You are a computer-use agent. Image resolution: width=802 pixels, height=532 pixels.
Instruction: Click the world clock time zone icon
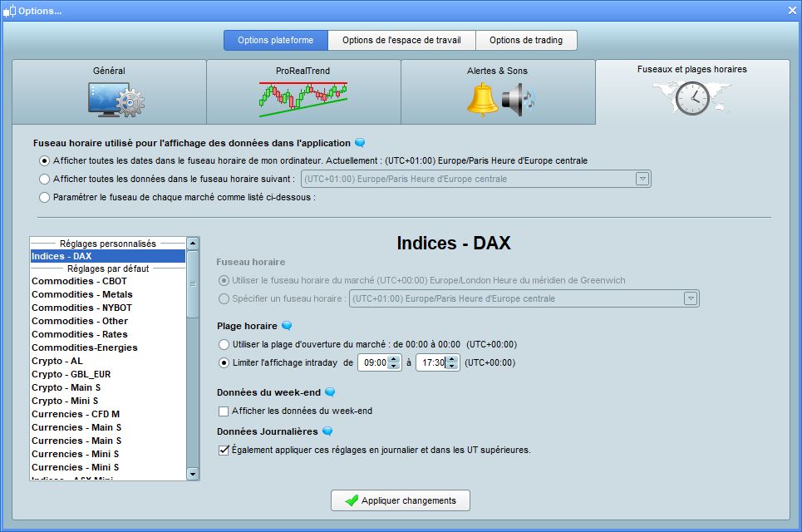(692, 98)
